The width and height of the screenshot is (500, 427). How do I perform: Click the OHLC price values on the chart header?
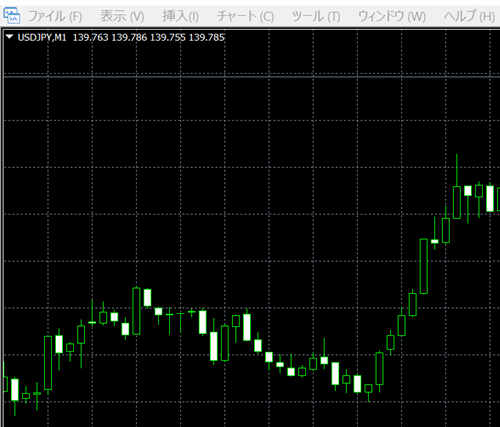[x=149, y=37]
